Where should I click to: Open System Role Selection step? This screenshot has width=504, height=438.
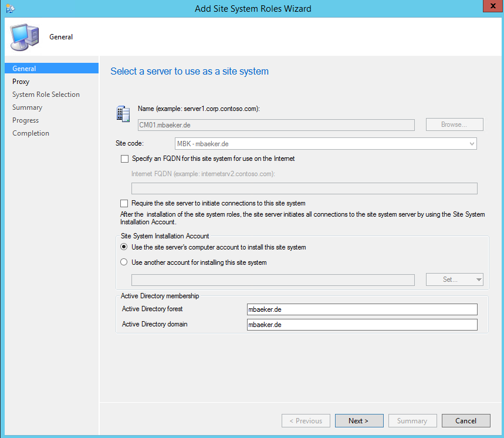point(46,95)
